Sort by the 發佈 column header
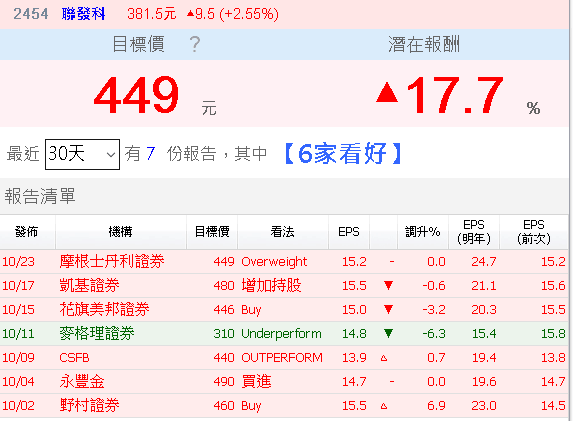The width and height of the screenshot is (573, 421). click(x=27, y=232)
